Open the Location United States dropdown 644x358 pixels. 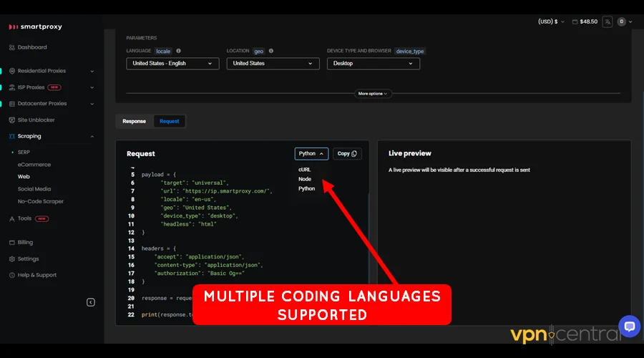coord(273,63)
